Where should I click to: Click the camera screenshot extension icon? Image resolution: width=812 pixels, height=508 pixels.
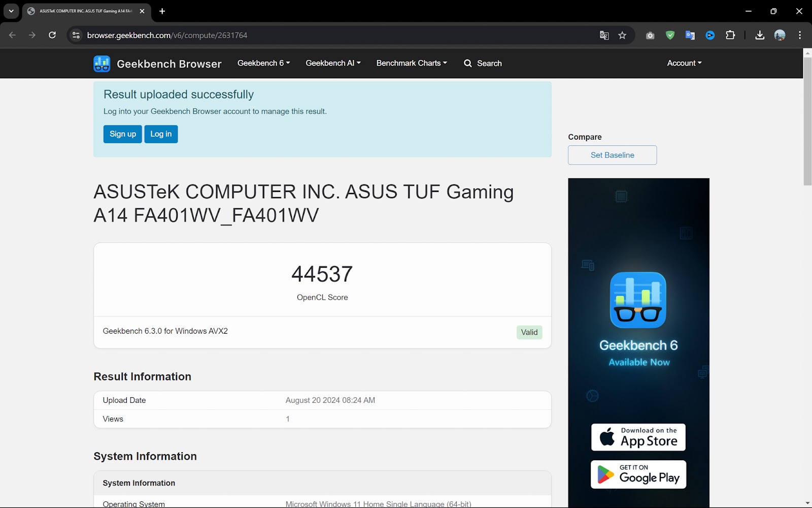(650, 35)
